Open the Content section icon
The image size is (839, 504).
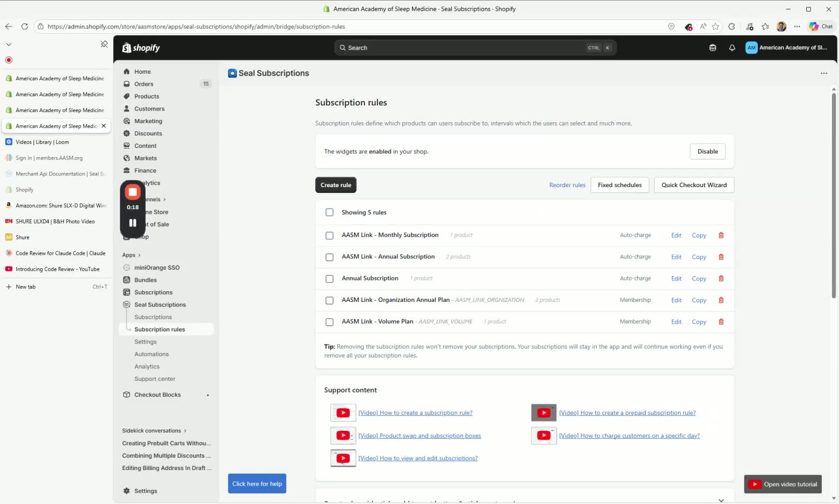coord(126,146)
